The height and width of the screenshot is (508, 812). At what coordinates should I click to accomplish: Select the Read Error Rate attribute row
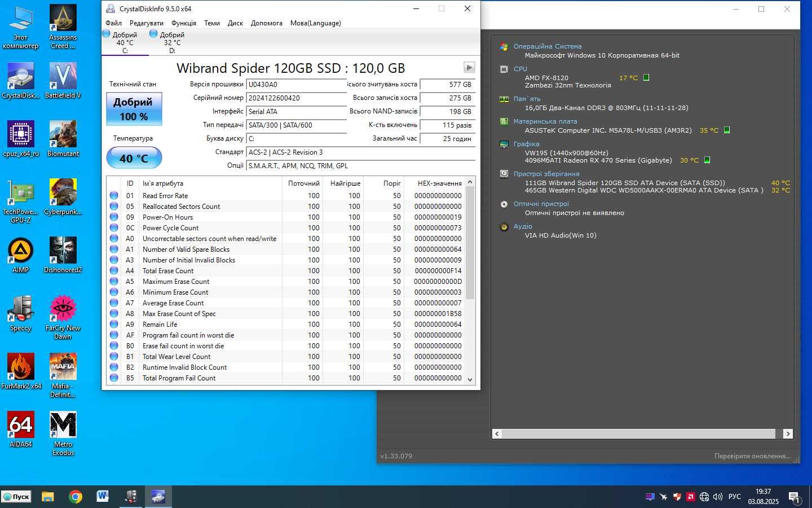(285, 196)
